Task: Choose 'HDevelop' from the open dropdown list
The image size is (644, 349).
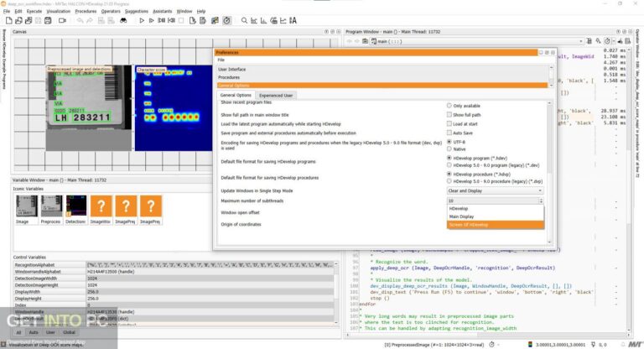Action: click(x=495, y=209)
